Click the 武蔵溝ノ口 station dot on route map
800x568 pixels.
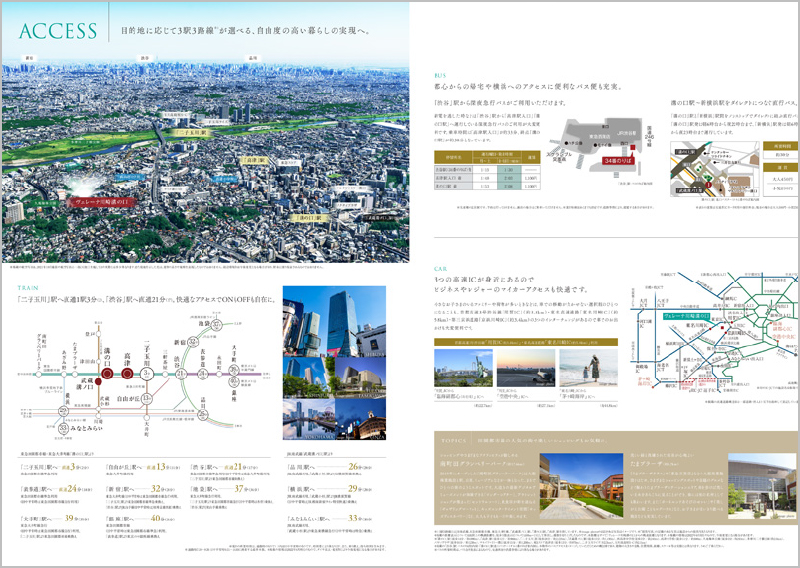[x=98, y=381]
